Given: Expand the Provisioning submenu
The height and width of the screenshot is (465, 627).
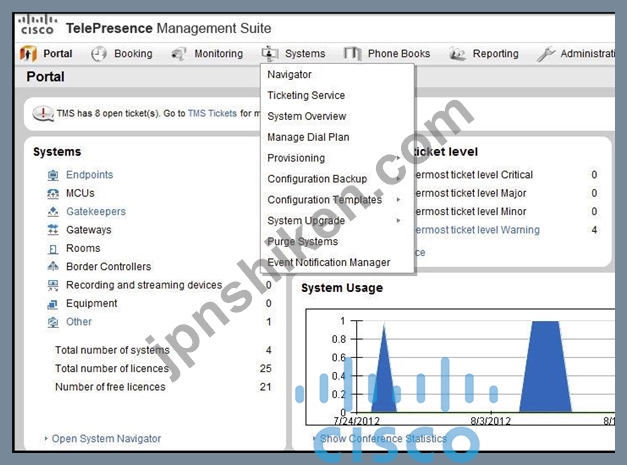Looking at the screenshot, I should (296, 158).
